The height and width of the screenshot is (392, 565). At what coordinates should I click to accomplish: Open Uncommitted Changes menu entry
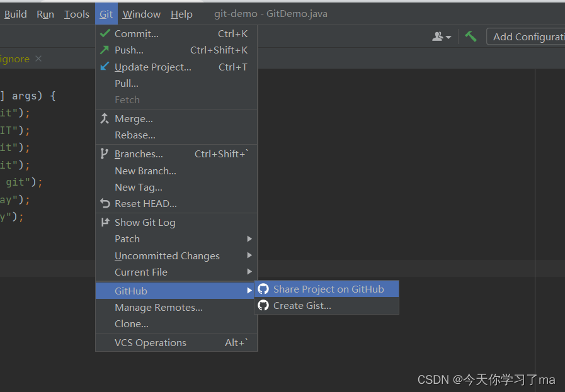[x=176, y=255]
